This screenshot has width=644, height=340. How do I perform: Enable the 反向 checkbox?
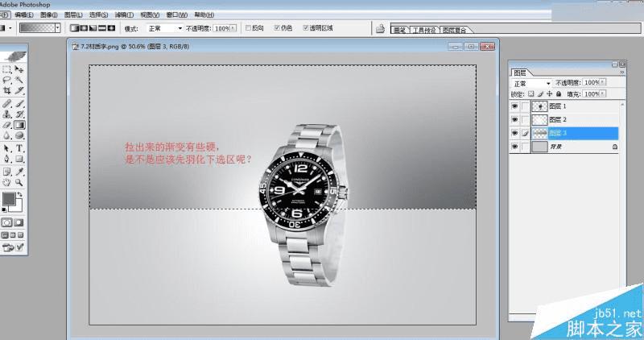[248, 28]
